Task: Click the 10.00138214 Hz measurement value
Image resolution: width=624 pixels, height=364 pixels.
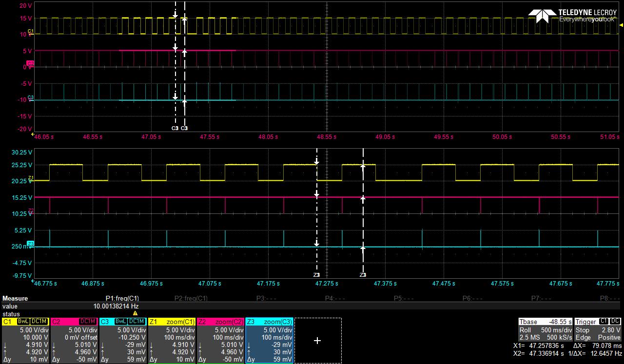Action: pos(116,307)
